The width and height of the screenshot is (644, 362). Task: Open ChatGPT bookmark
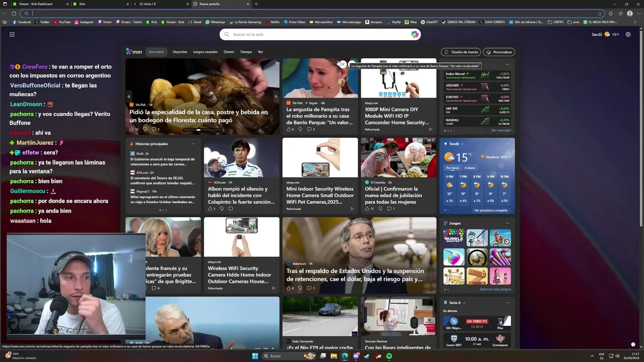point(429,22)
